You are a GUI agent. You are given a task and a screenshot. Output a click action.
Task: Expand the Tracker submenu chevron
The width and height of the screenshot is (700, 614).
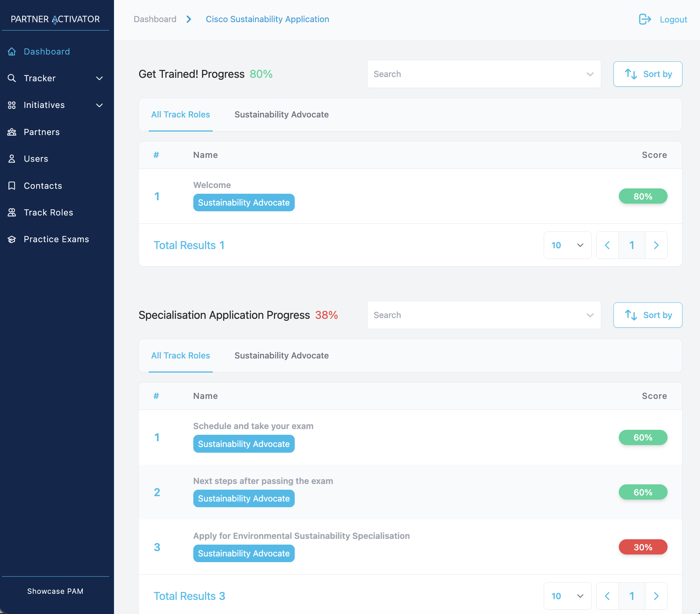coord(100,78)
